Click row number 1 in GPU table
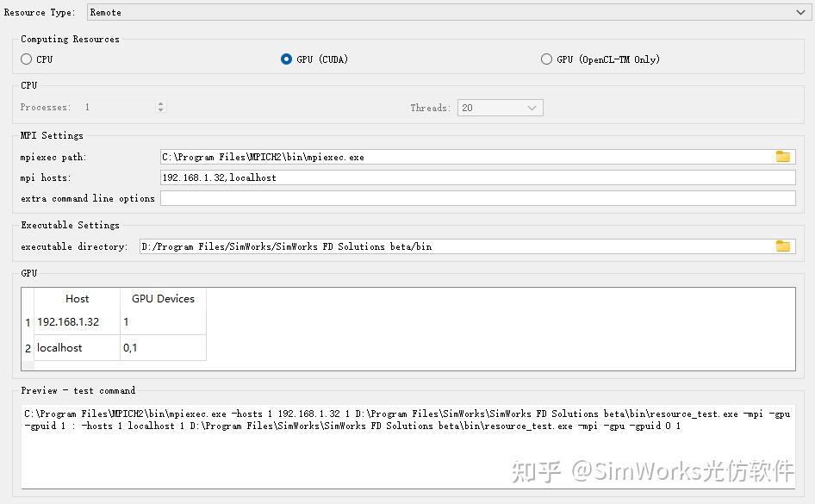The image size is (815, 504). pyautogui.click(x=27, y=322)
